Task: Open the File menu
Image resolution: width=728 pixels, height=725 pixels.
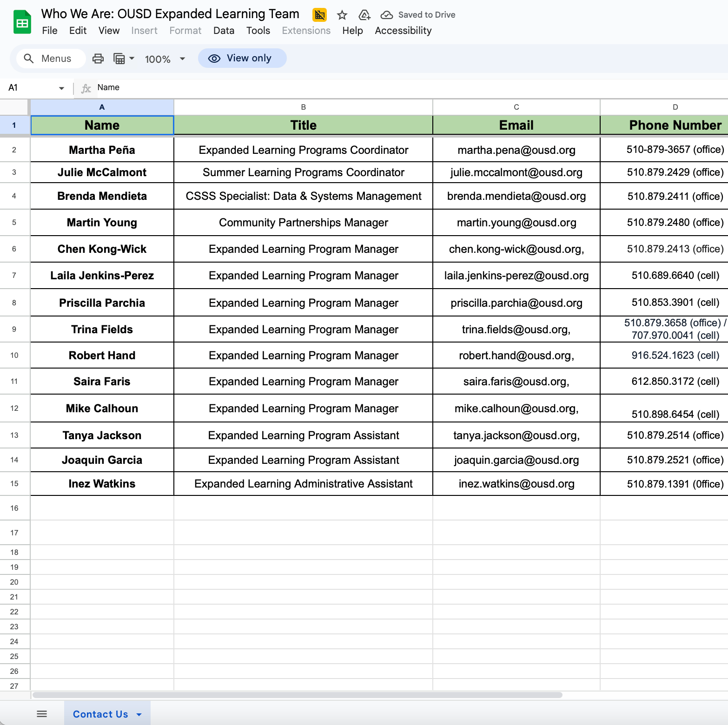Action: click(x=50, y=31)
